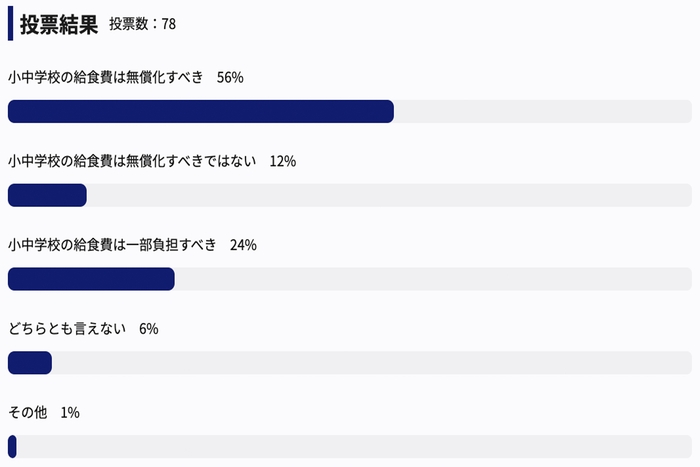
Task: Select the 無償化すべきではない option label
Action: (132, 161)
